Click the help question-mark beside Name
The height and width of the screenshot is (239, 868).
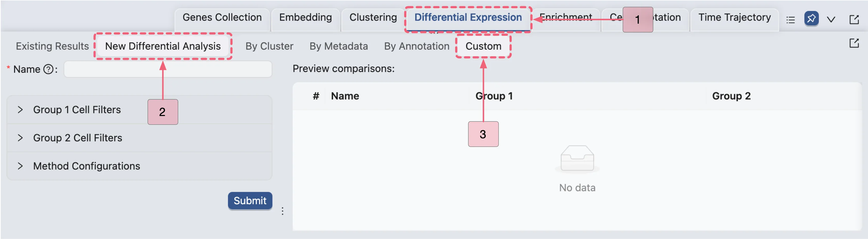(48, 69)
